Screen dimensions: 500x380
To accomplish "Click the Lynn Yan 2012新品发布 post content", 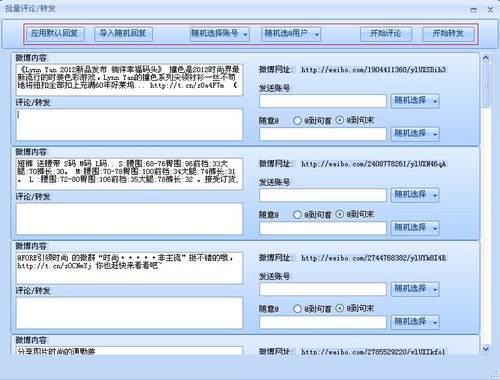I will click(x=129, y=80).
